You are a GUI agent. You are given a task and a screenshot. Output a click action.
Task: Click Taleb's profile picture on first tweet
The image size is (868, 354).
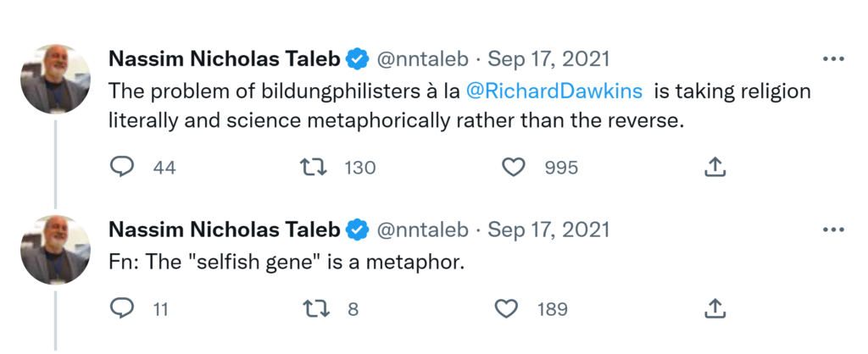point(55,79)
